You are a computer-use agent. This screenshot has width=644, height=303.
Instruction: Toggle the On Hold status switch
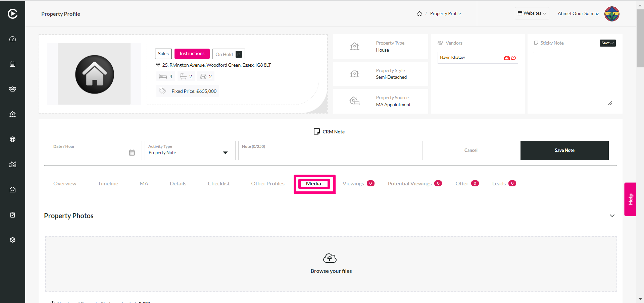tap(239, 54)
